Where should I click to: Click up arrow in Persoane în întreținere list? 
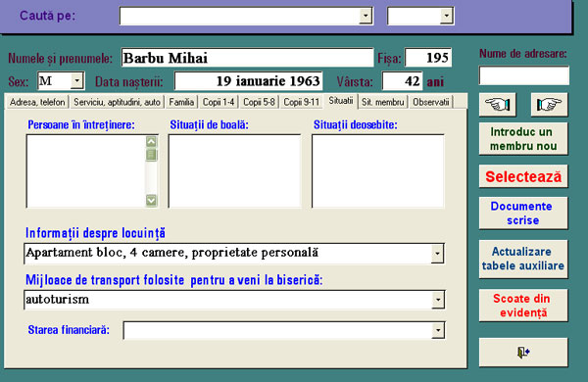click(x=151, y=142)
